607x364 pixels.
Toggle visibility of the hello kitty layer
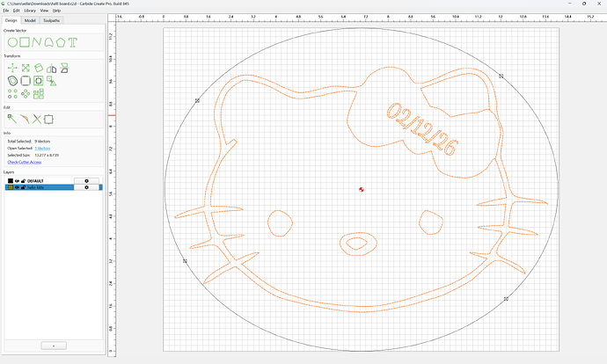pos(17,187)
